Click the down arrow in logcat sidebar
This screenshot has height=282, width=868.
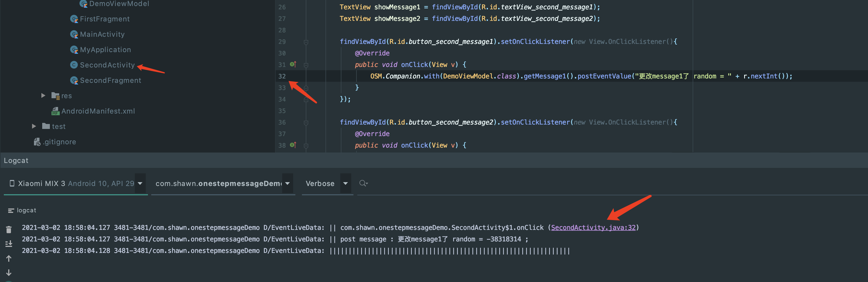(9, 273)
